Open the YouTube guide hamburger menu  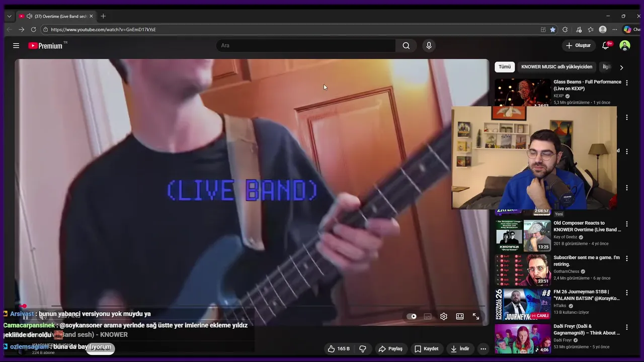[16, 46]
